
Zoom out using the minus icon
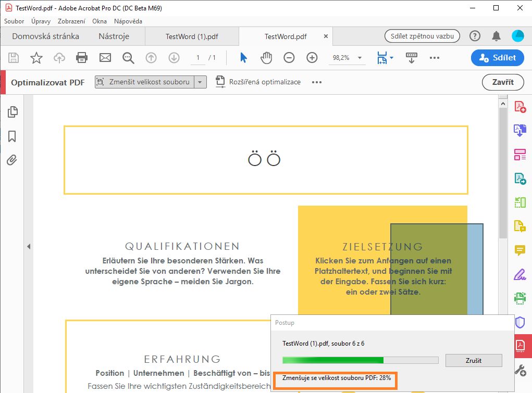pos(289,58)
